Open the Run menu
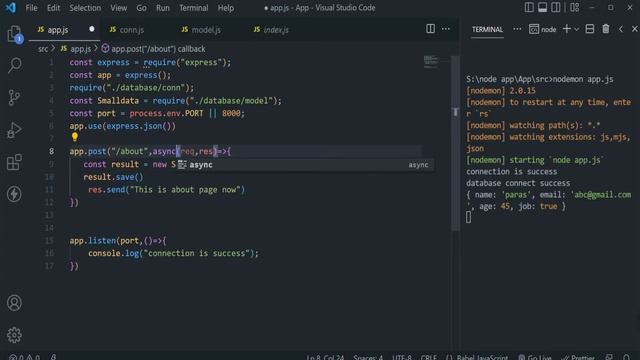This screenshot has height=360, width=640. point(162,8)
